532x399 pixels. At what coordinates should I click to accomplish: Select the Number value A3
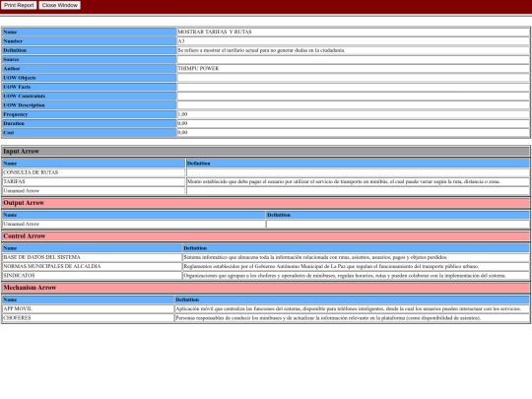[x=181, y=41]
